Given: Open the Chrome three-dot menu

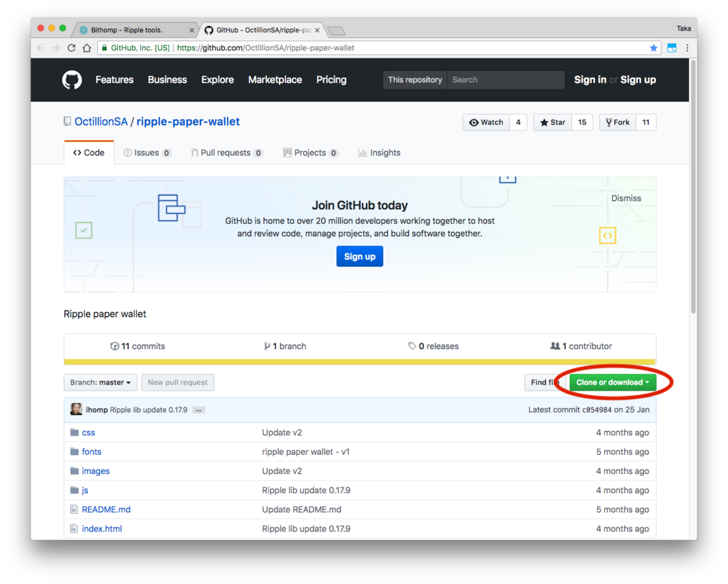Looking at the screenshot, I should (x=687, y=48).
